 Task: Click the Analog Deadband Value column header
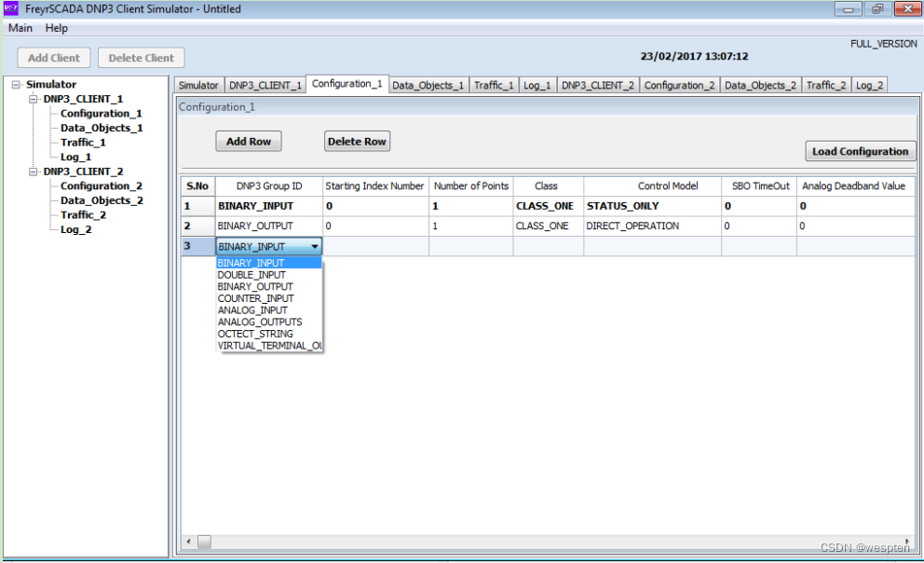point(855,186)
